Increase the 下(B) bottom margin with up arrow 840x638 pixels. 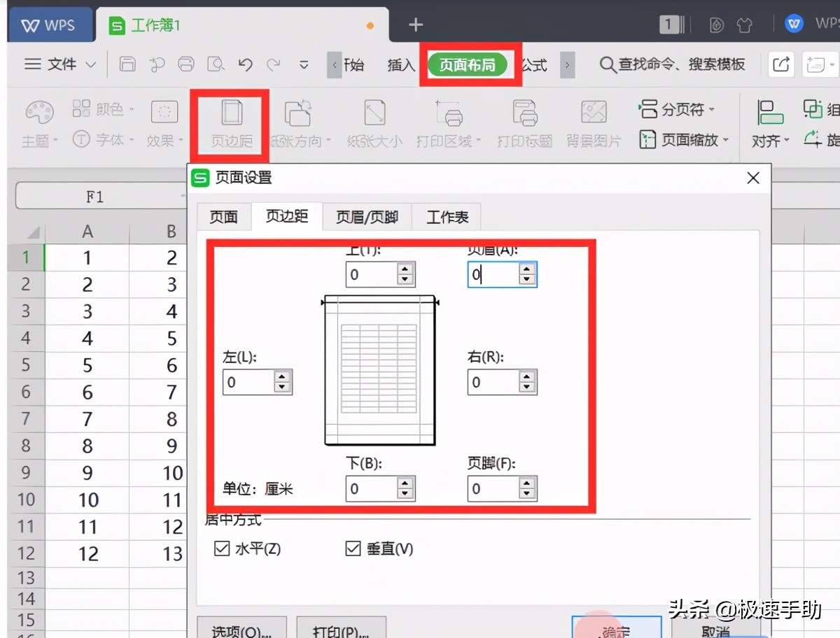(x=405, y=483)
